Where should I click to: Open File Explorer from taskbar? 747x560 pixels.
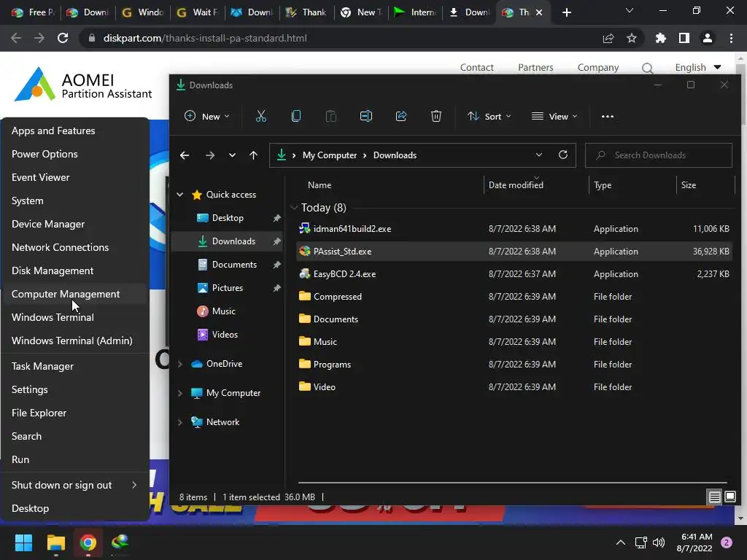(55, 542)
